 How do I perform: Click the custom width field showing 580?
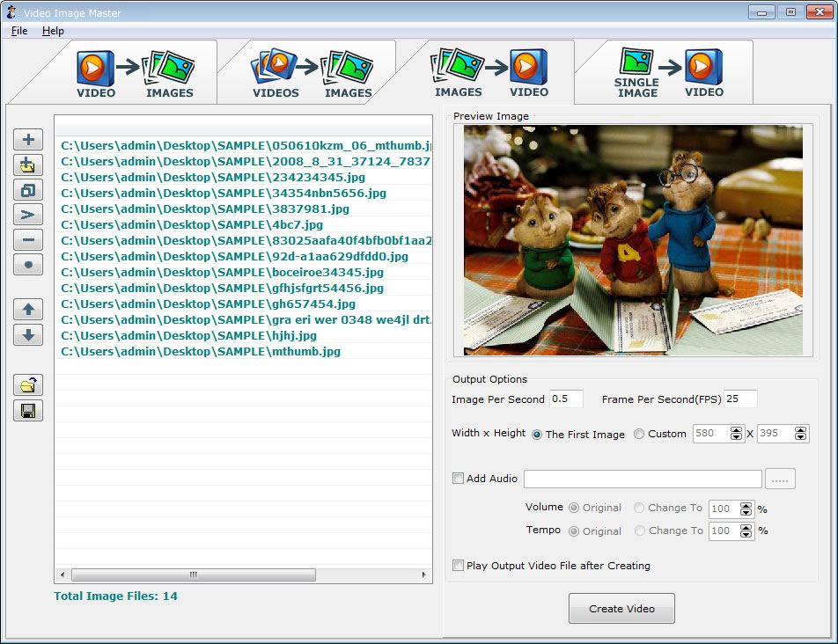pos(712,434)
